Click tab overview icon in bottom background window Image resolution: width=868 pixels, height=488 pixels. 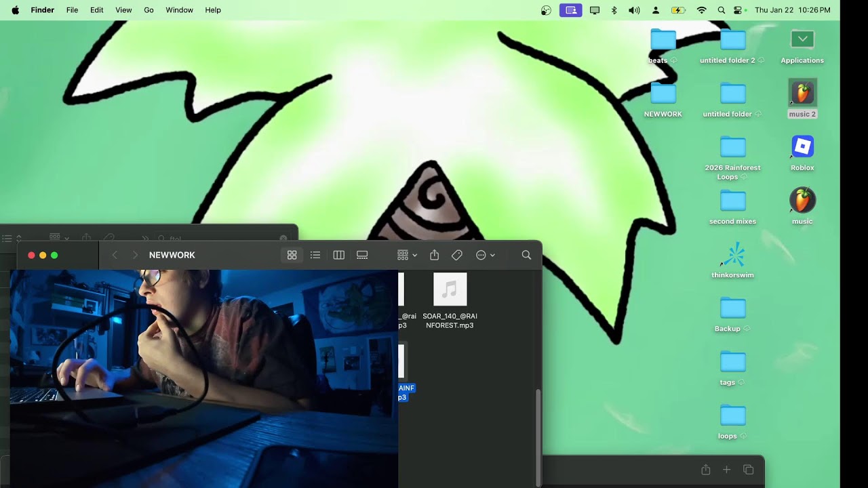[x=749, y=470]
